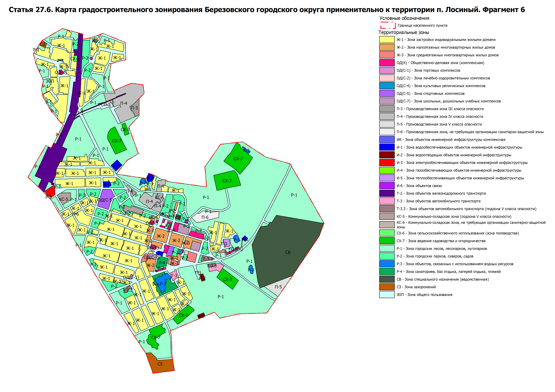
Task: Click the Ж-1 yellow legend swatch
Action: point(387,39)
